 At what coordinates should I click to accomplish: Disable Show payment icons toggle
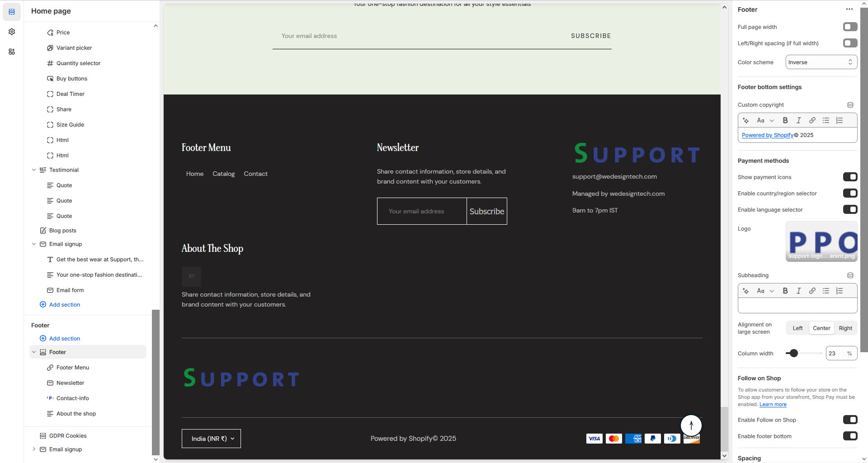coord(850,177)
